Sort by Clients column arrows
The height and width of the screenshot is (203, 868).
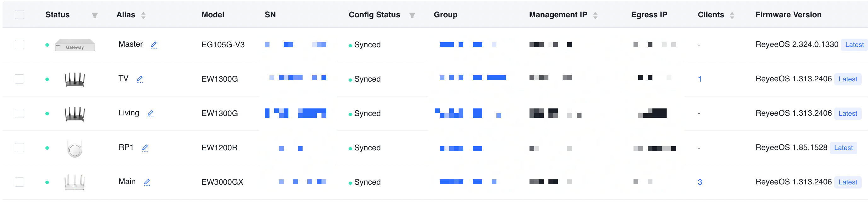pyautogui.click(x=732, y=15)
